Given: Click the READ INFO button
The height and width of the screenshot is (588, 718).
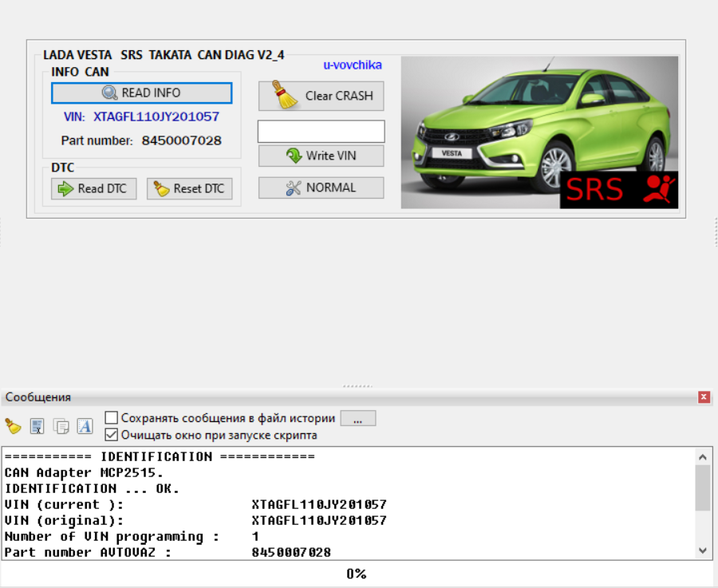Looking at the screenshot, I should 141,93.
